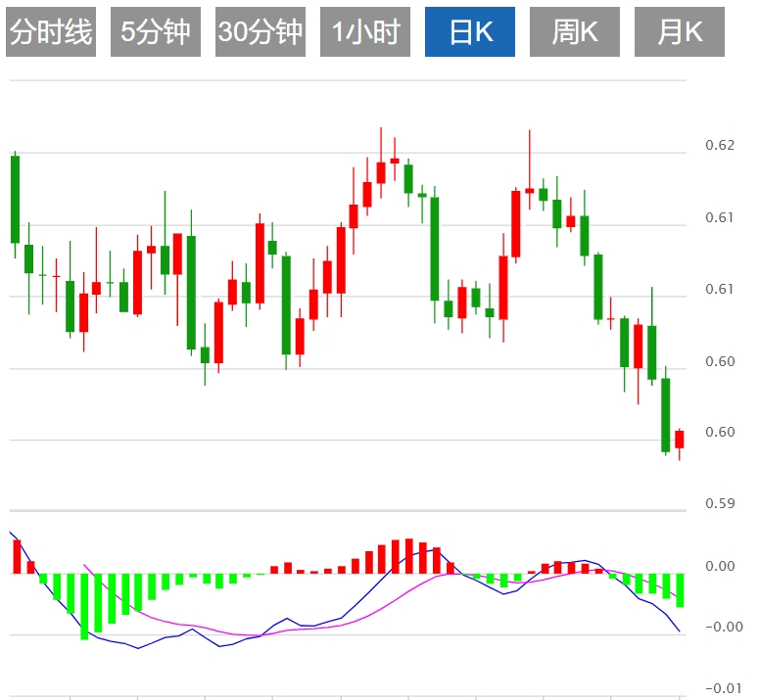Click the 0.62 price axis label
759x700 pixels.
(720, 146)
